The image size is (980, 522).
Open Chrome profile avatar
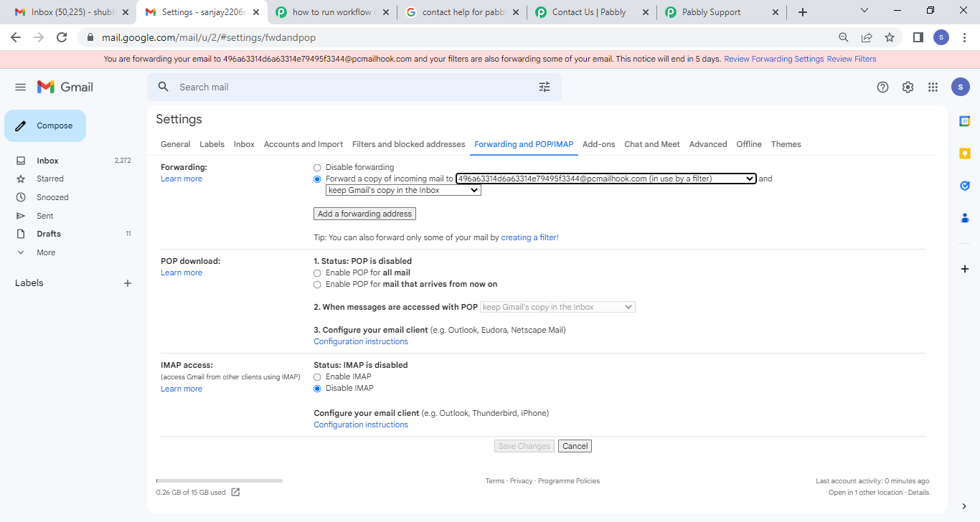coord(941,37)
